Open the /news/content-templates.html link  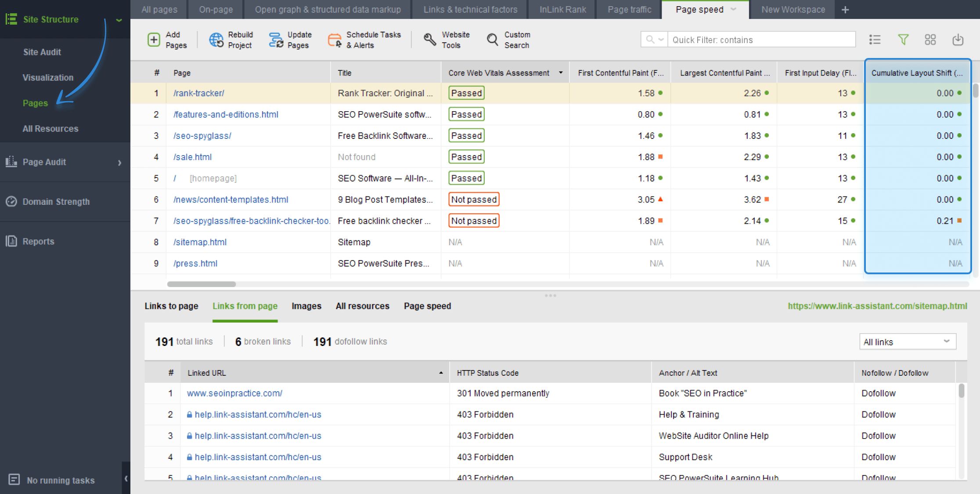231,200
